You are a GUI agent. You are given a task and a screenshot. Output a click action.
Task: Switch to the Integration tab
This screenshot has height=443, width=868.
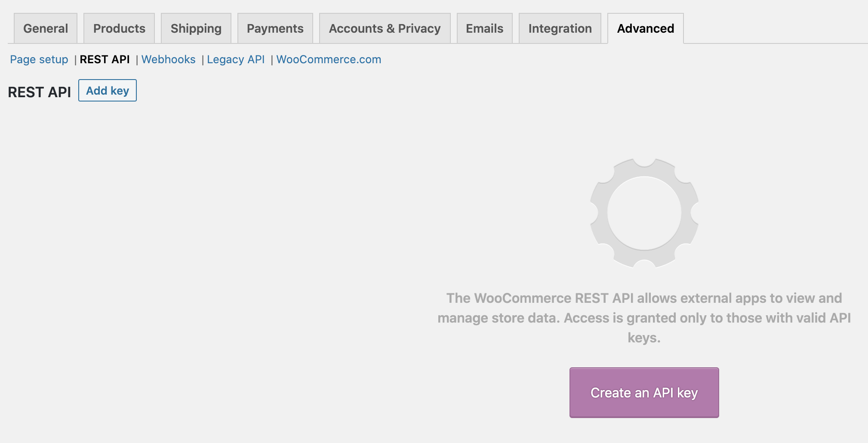[x=560, y=28]
